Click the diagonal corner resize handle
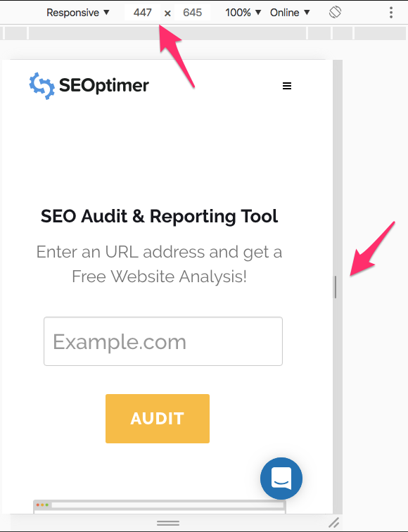The height and width of the screenshot is (532, 408). tap(334, 522)
